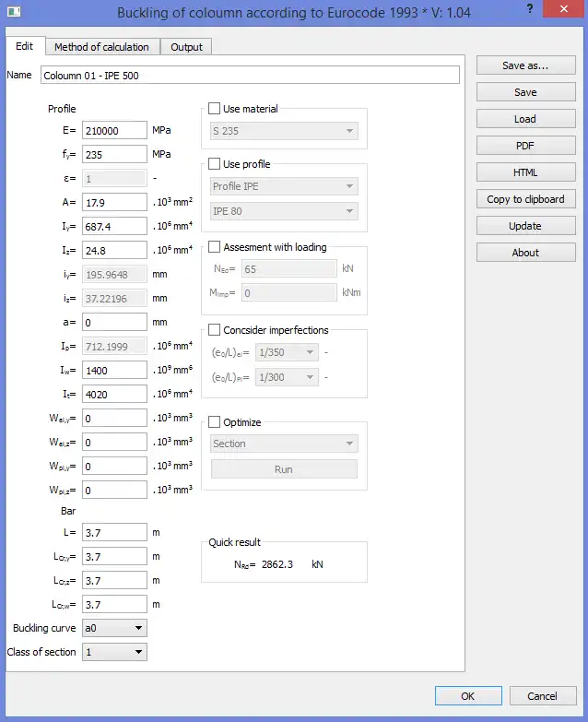Click the disabled Run button
The image size is (588, 722).
click(x=284, y=469)
